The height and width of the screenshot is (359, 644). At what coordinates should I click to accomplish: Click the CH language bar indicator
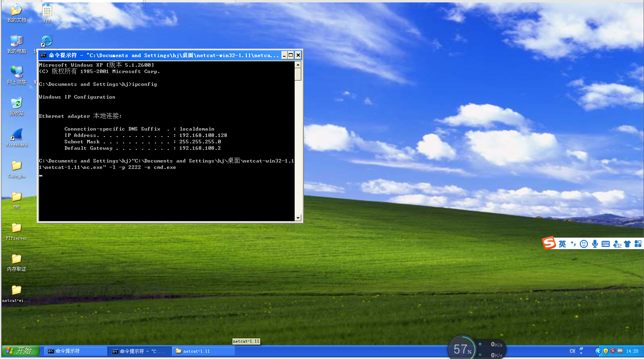click(573, 351)
